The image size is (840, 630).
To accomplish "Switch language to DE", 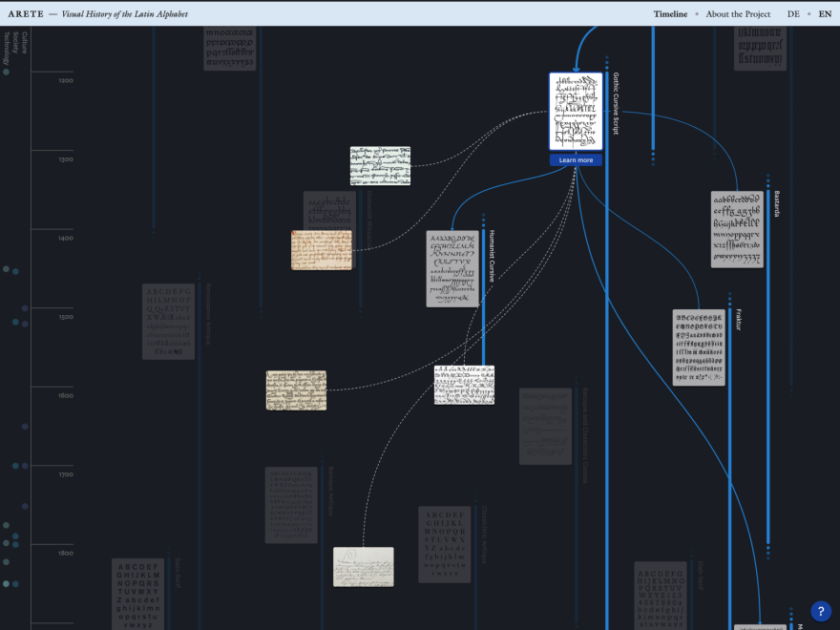I will (x=793, y=14).
